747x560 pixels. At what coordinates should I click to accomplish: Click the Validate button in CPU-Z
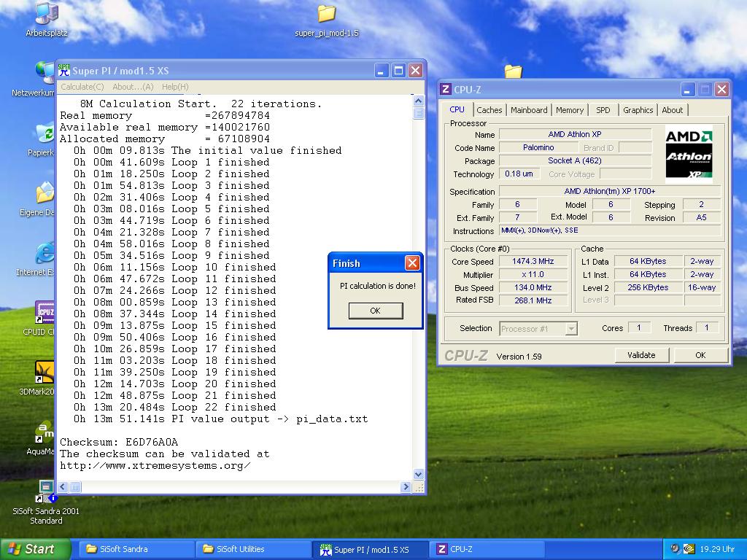pos(640,355)
